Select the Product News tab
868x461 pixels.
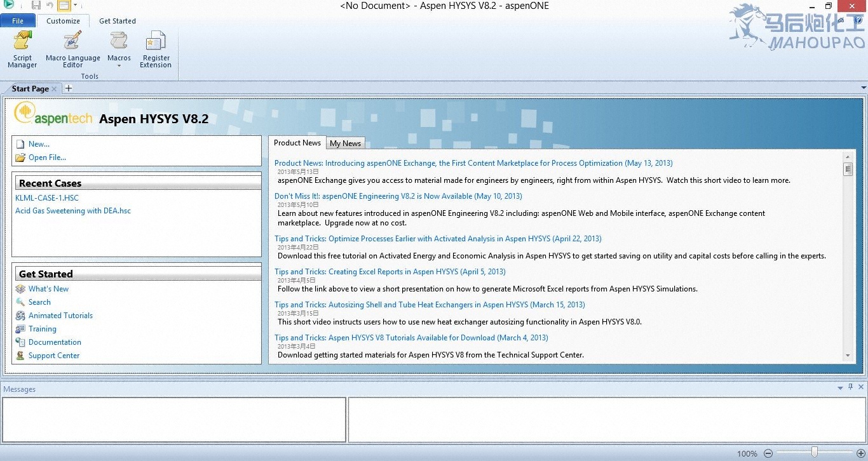click(297, 143)
